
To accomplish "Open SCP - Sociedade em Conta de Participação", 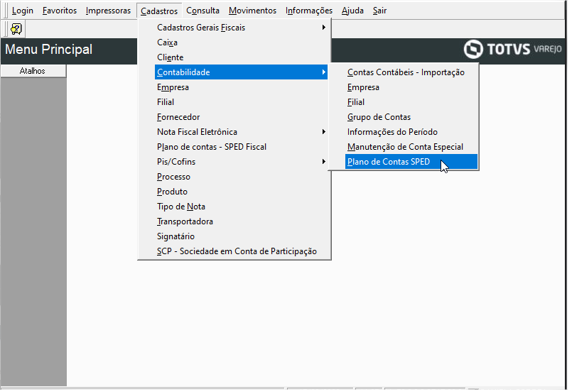I will pos(241,251).
